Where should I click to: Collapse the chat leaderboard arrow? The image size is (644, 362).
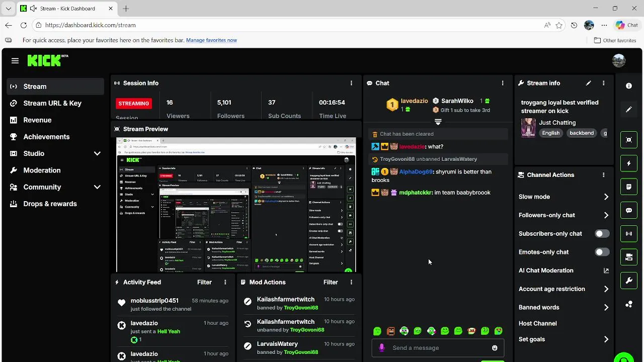438,122
